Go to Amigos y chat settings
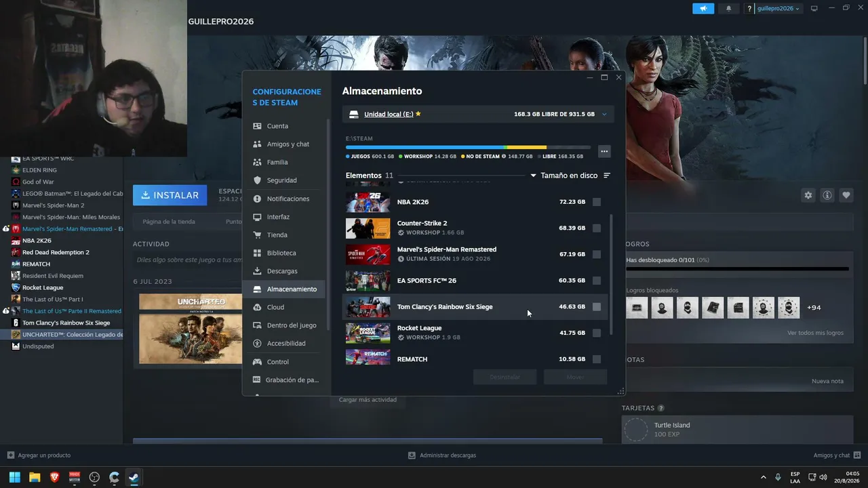 [284, 144]
